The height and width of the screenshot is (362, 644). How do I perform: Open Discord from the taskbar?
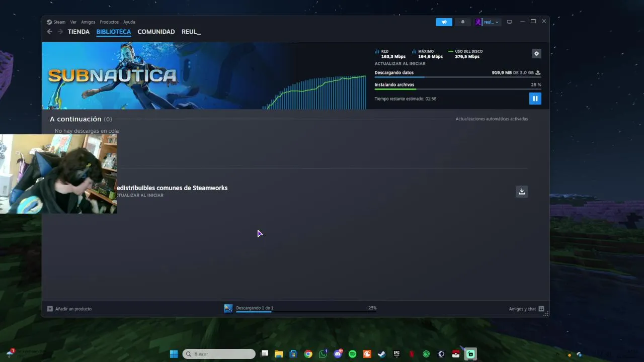338,354
